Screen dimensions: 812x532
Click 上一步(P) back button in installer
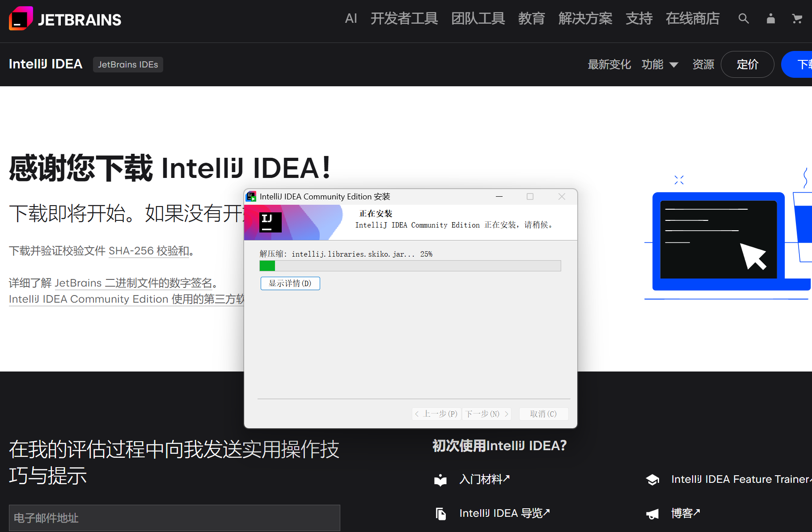[x=436, y=414]
